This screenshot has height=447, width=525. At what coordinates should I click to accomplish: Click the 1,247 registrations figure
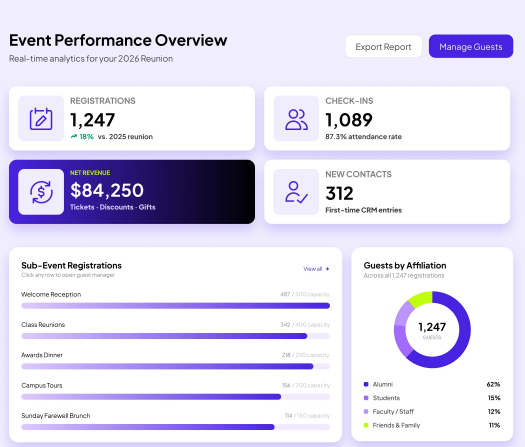tap(92, 120)
